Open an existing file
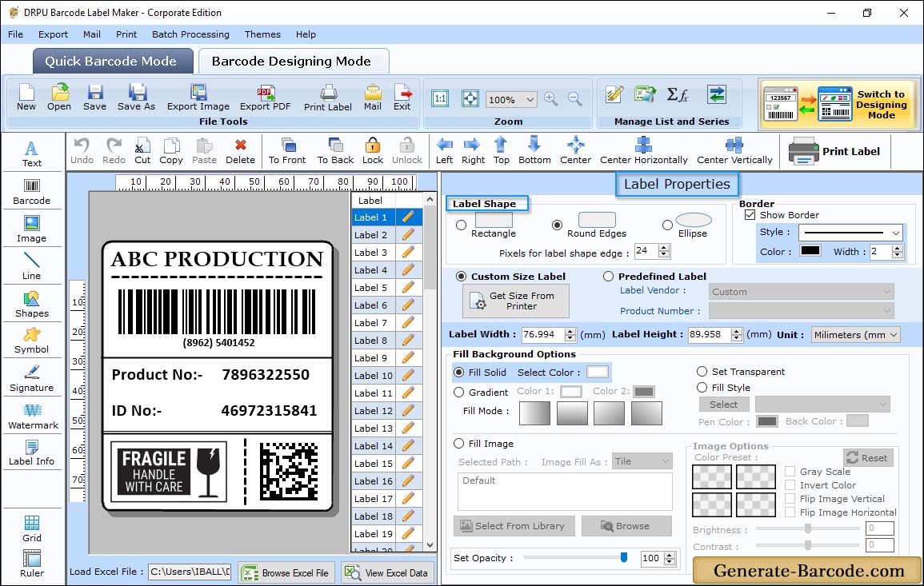 pos(59,98)
